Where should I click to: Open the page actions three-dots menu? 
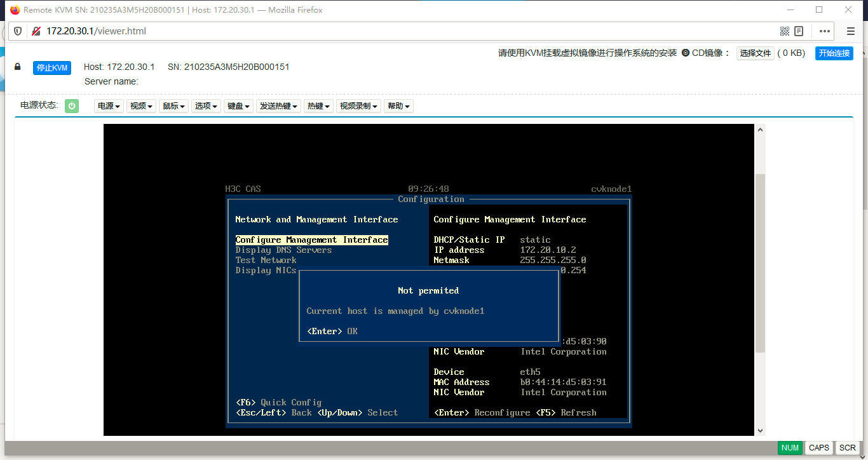tap(825, 31)
